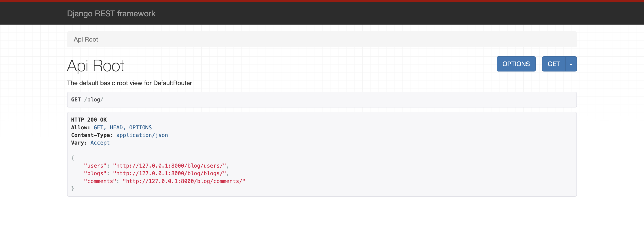
Task: Click the Api Root breadcrumb
Action: point(86,40)
